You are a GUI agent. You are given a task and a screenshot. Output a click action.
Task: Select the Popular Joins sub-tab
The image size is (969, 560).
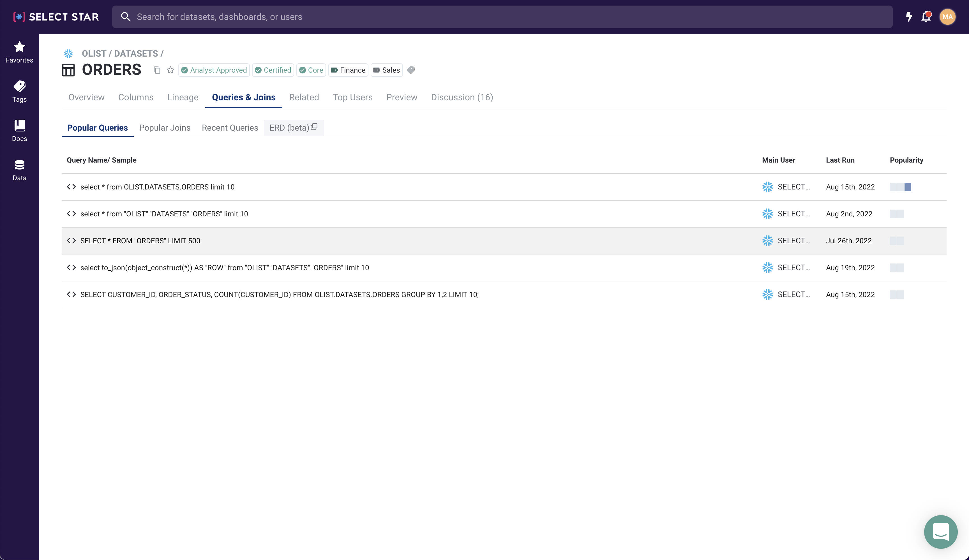click(165, 128)
